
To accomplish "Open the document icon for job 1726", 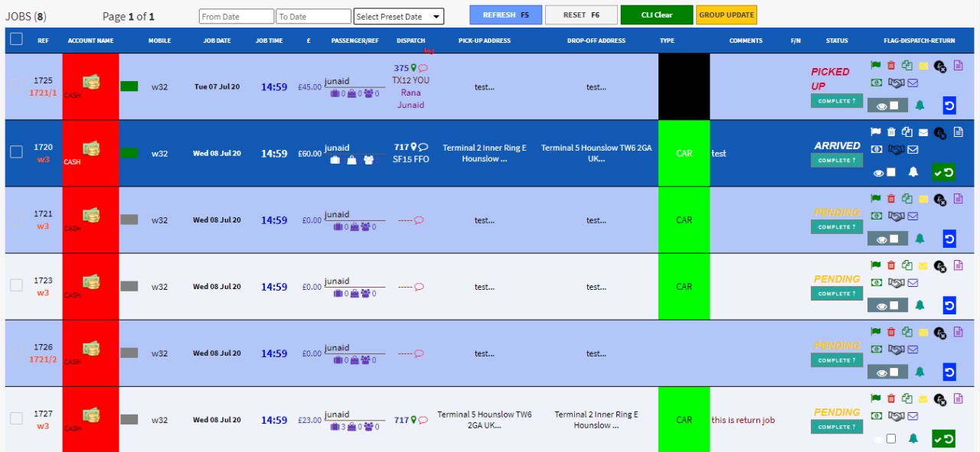I will tap(958, 332).
